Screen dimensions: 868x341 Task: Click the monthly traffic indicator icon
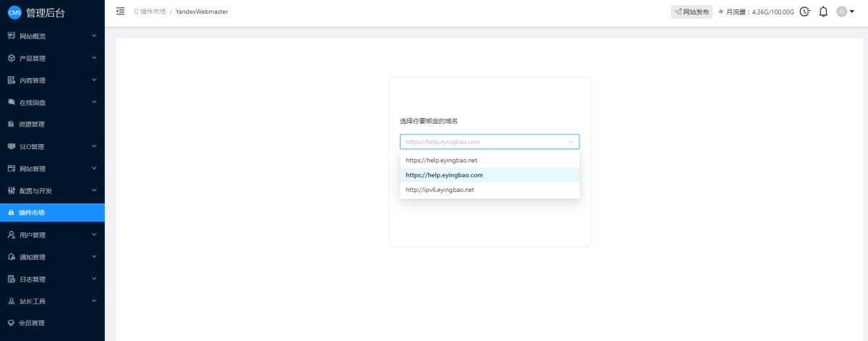point(721,12)
